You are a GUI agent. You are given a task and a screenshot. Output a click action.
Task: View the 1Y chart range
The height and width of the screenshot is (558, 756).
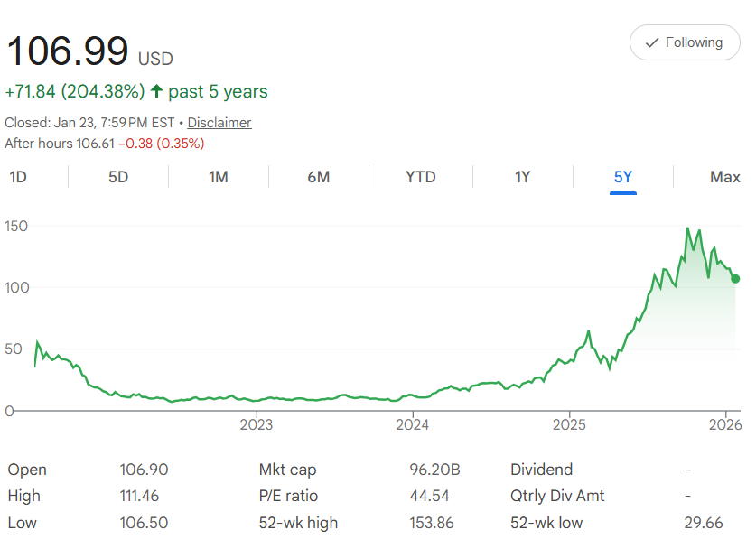(522, 177)
